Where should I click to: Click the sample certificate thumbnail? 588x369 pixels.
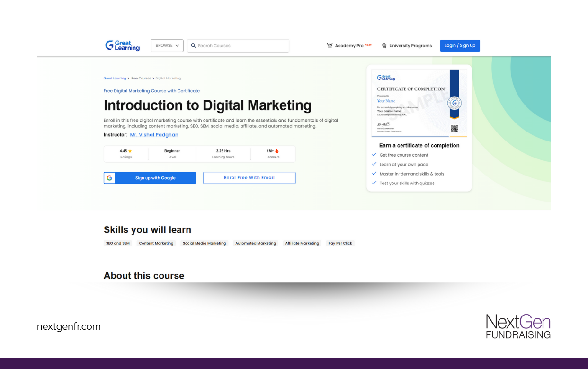419,103
